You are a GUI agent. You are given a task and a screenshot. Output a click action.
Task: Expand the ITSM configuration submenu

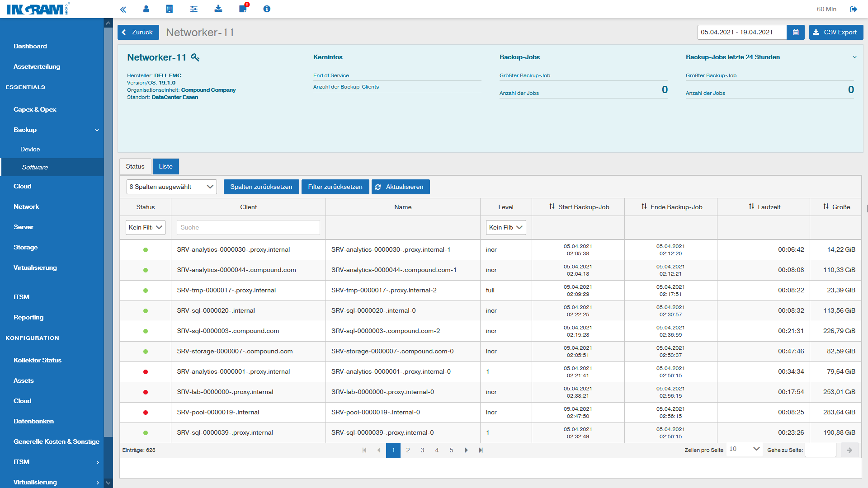coord(98,462)
